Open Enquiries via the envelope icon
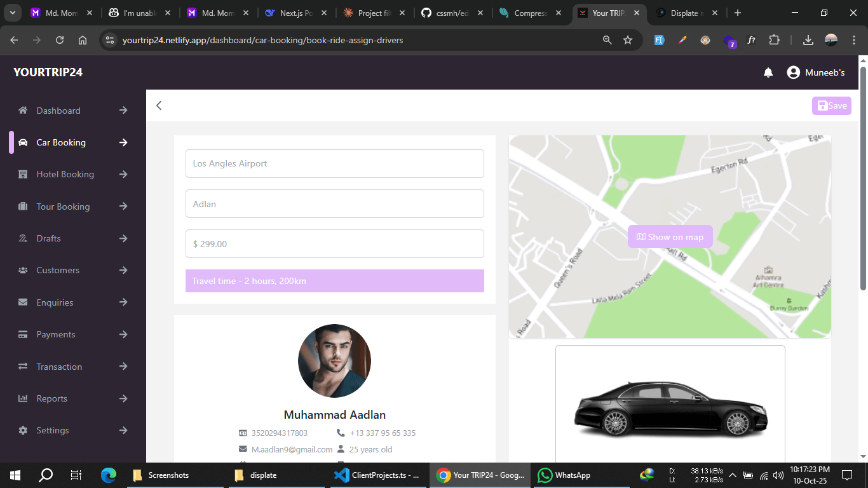 (x=23, y=302)
